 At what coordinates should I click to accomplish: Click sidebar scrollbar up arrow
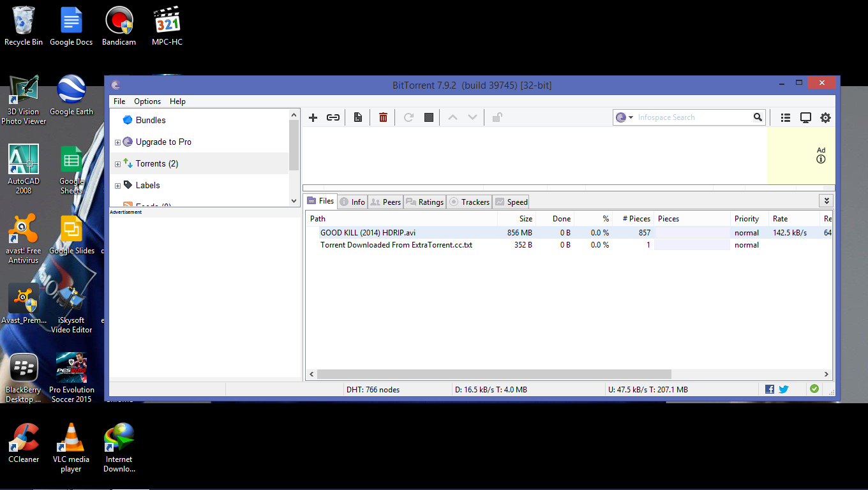294,114
